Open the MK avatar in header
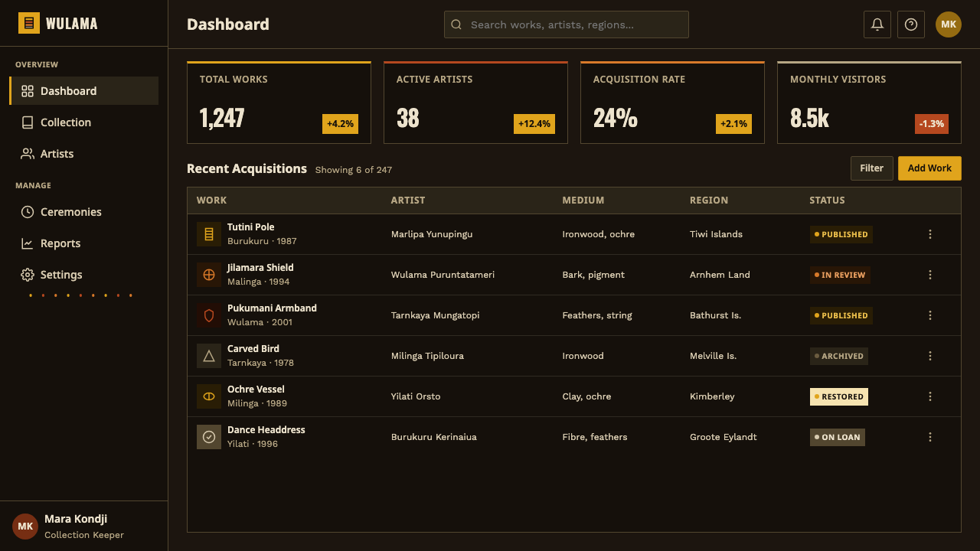 tap(949, 24)
